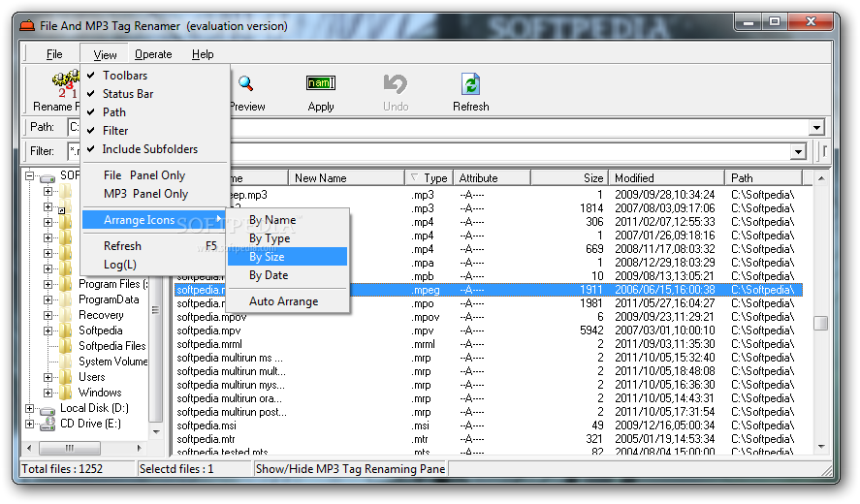Expand the Softpedia folder node

[48, 331]
